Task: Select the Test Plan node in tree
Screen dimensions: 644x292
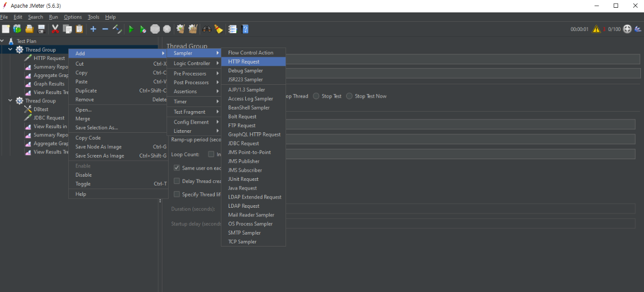Action: pos(26,41)
